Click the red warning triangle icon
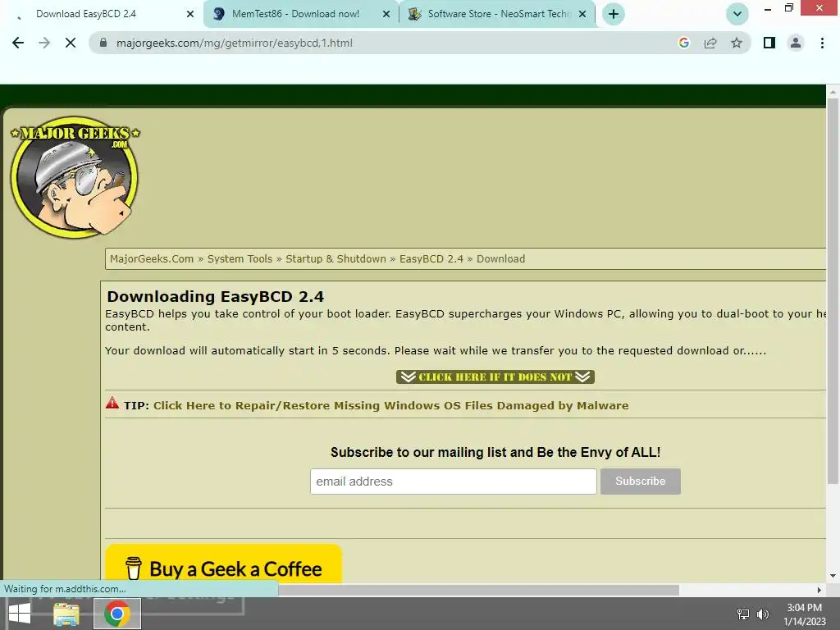Image resolution: width=840 pixels, height=630 pixels. (112, 403)
